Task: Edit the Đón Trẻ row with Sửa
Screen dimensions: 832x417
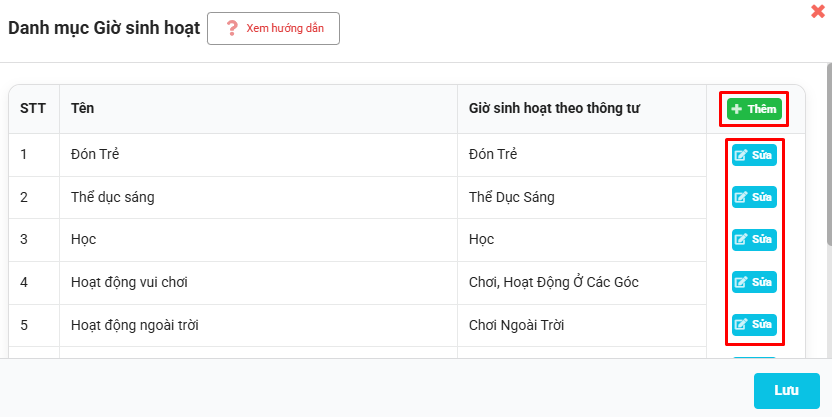Action: [754, 155]
